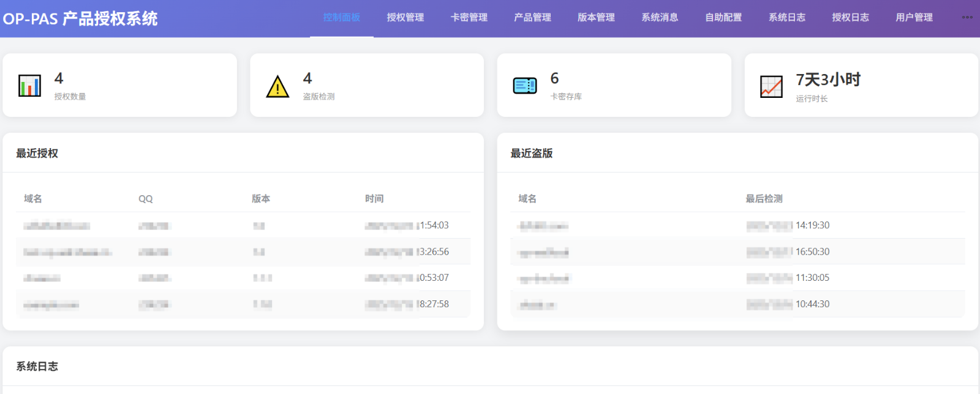Click the bar chart icon for 授权数量
This screenshot has width=980, height=394.
click(29, 86)
